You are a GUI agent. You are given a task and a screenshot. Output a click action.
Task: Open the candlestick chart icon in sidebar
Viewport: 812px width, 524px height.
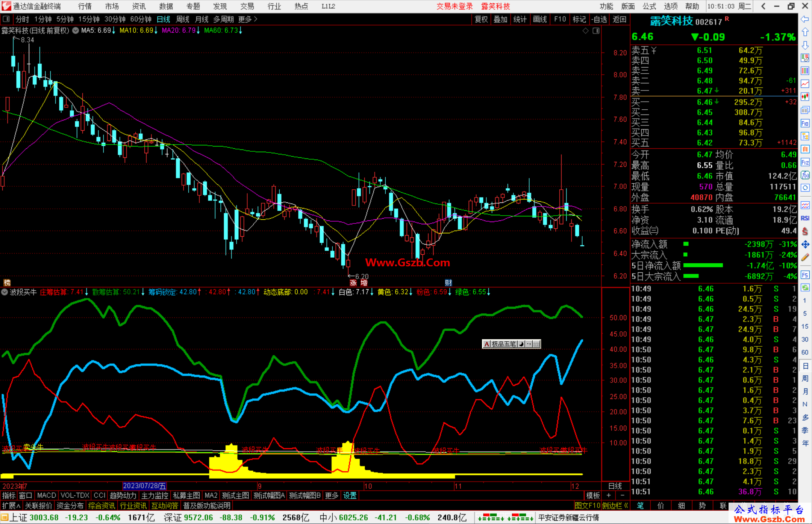point(805,97)
